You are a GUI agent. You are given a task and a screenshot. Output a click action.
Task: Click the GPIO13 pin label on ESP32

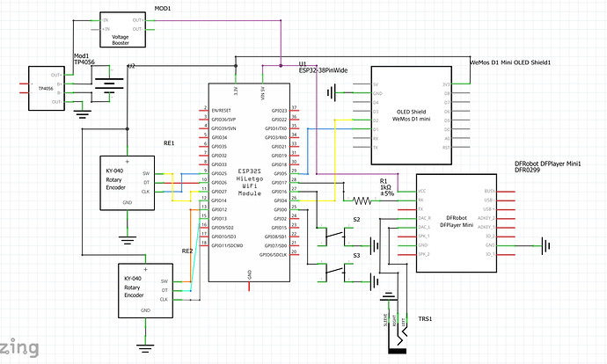(219, 219)
